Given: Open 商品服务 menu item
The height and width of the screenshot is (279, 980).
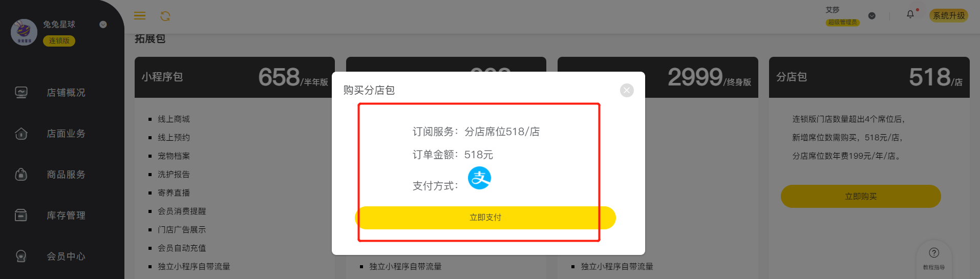Looking at the screenshot, I should 66,175.
